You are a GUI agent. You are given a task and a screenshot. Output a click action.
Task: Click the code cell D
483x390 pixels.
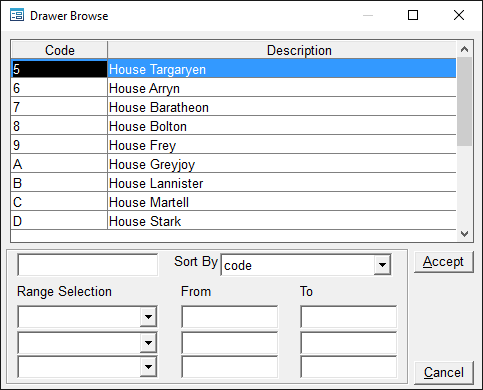[59, 220]
